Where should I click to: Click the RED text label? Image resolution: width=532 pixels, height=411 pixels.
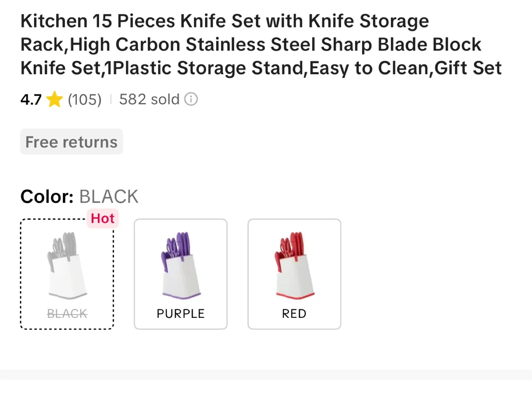coord(294,313)
